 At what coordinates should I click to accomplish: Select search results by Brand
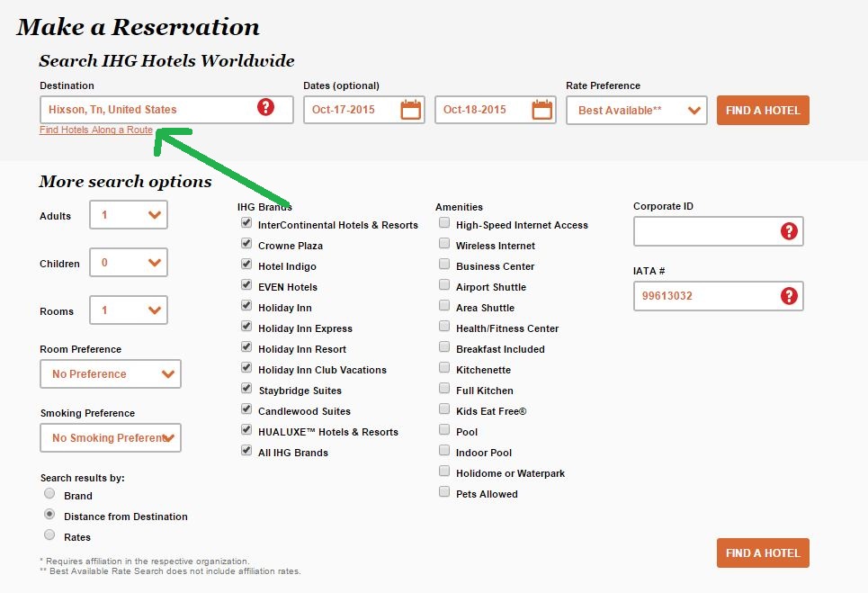click(x=50, y=494)
